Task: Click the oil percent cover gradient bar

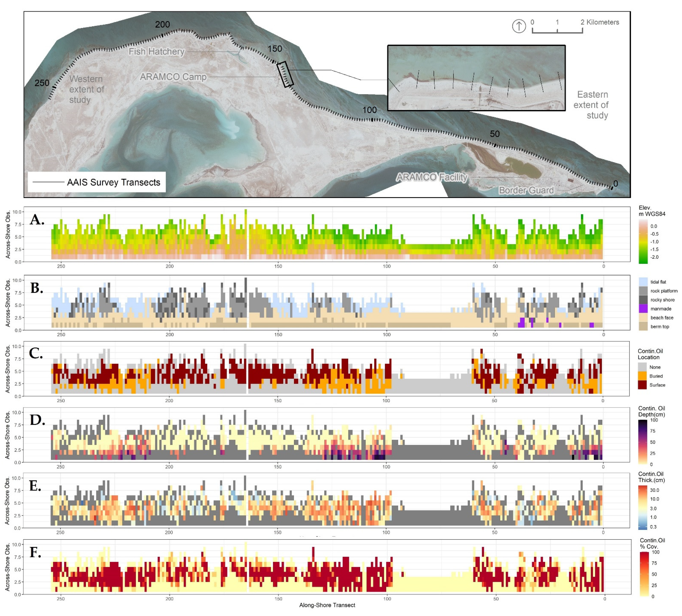Action: pyautogui.click(x=644, y=574)
